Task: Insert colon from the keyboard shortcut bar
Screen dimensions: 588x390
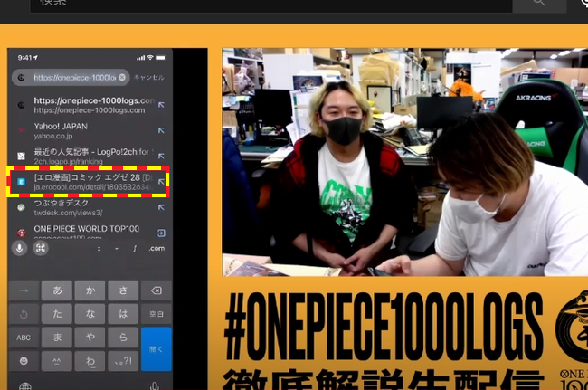Action: 99,249
